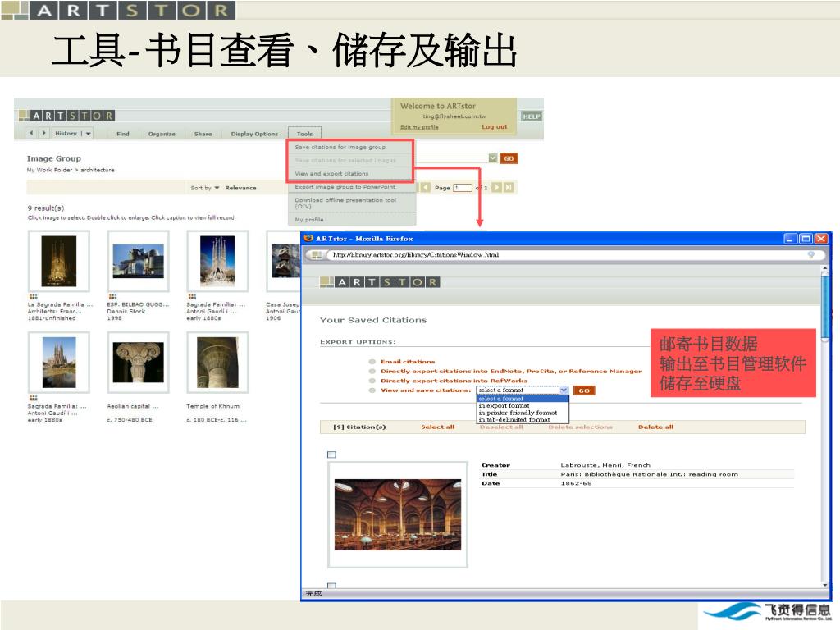Select La Sagrada Familia night thumbnail

(x=59, y=262)
